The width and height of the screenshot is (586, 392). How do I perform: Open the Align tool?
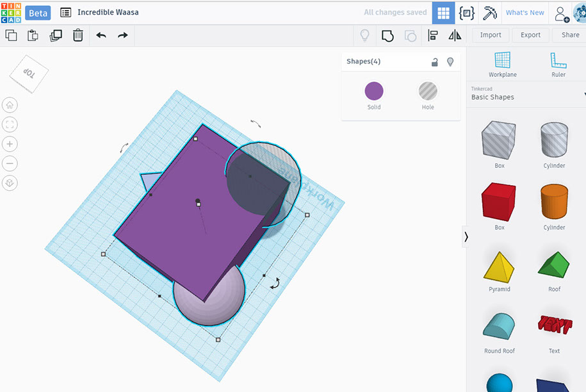click(433, 35)
